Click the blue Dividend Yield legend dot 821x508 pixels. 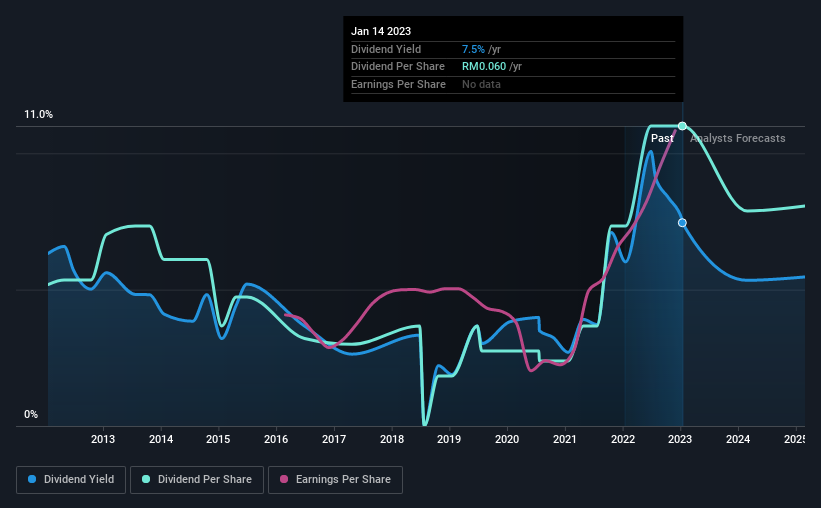[32, 479]
